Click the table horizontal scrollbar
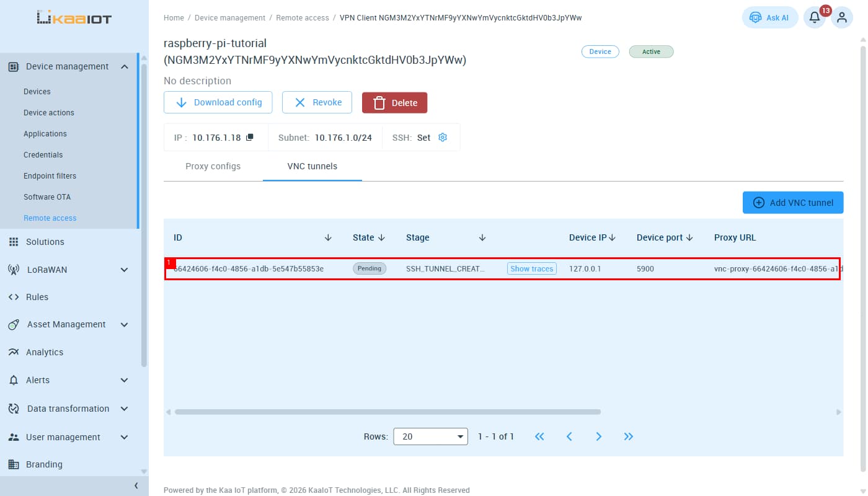868x496 pixels. pyautogui.click(x=387, y=412)
